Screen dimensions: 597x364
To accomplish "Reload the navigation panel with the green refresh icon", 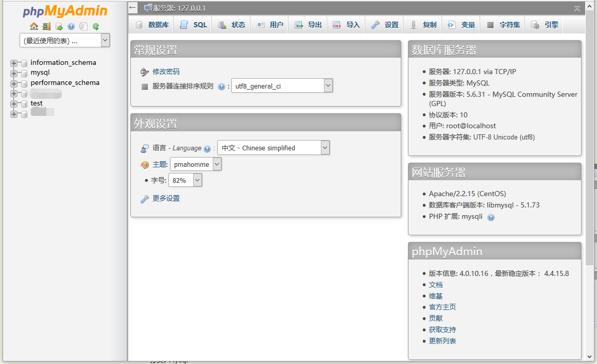I will point(96,26).
